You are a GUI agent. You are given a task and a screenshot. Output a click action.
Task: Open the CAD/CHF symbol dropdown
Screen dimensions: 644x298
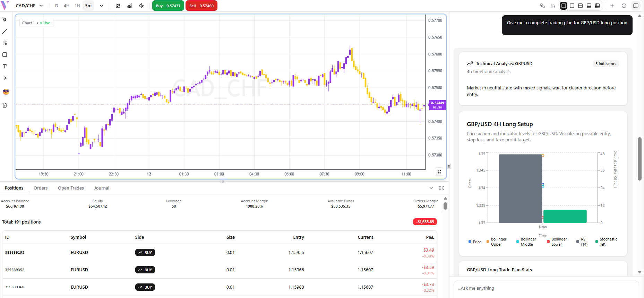pos(29,6)
